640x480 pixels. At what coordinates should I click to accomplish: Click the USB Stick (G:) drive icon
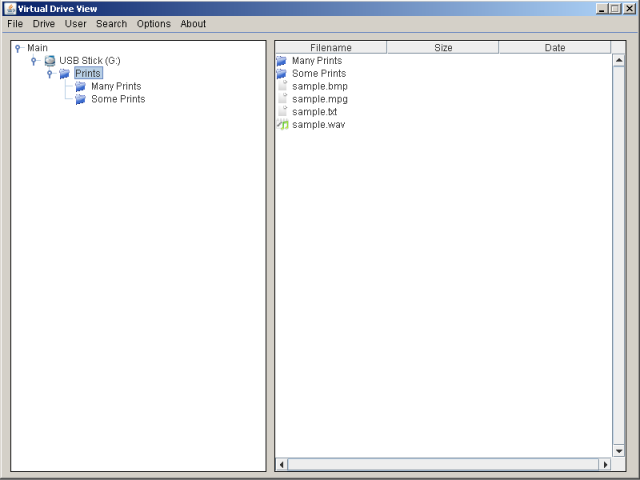(x=49, y=61)
